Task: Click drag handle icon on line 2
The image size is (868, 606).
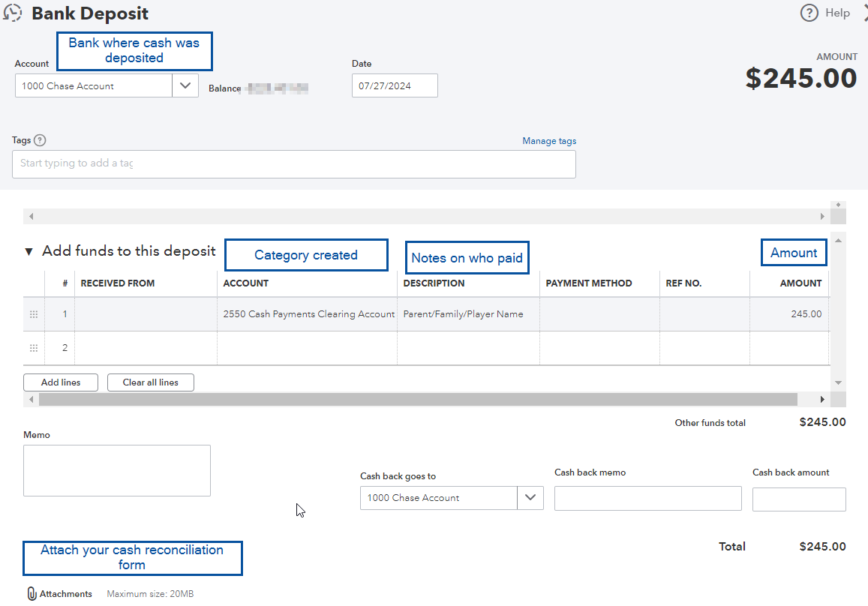Action: 34,348
